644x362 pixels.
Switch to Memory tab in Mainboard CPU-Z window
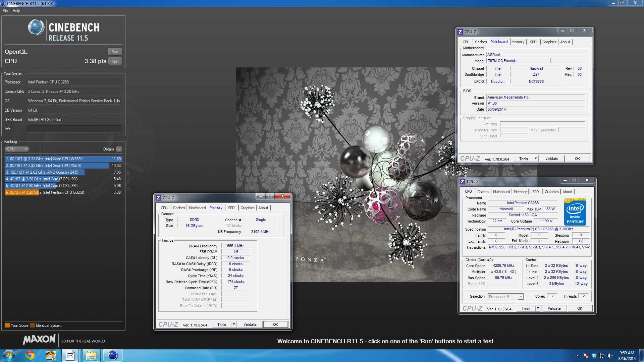(518, 42)
